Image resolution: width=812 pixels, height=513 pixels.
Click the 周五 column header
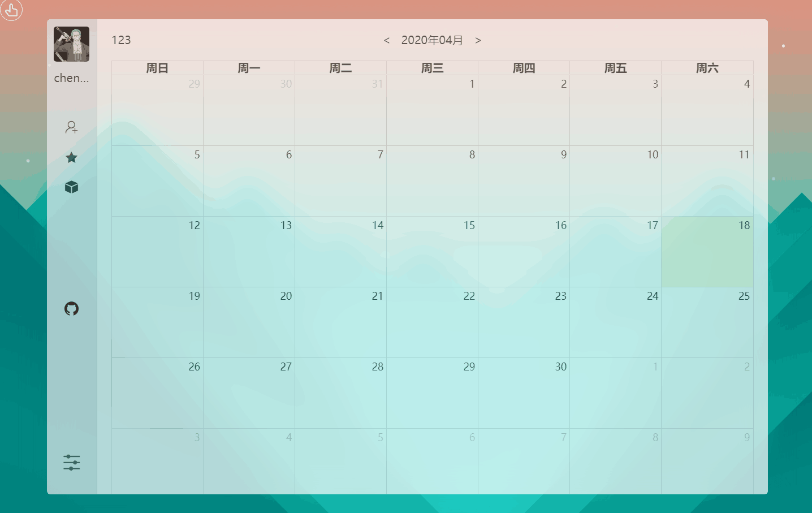615,68
